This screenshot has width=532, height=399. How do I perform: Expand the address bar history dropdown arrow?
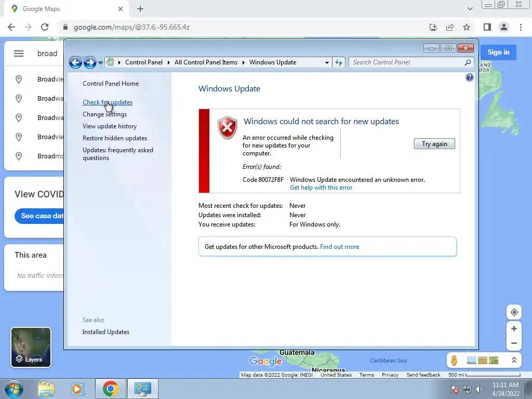pyautogui.click(x=327, y=62)
